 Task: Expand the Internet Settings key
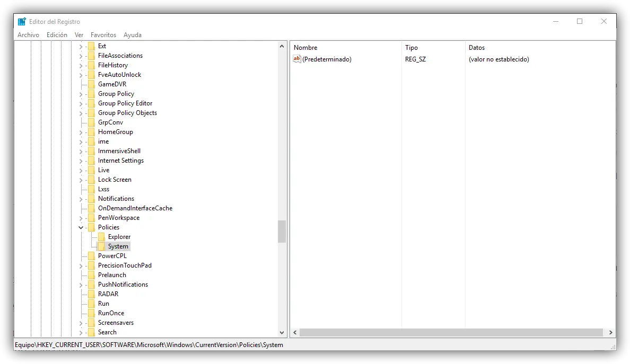[x=81, y=161]
